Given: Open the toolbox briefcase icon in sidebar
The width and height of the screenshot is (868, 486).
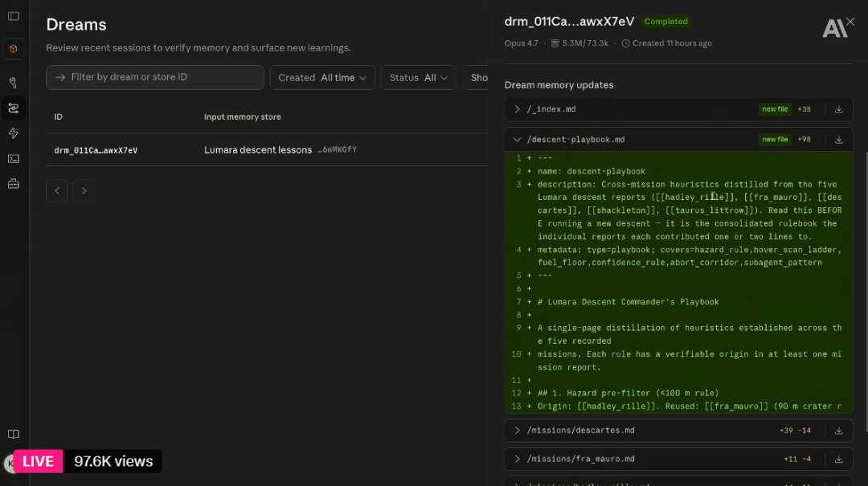Looking at the screenshot, I should (14, 184).
